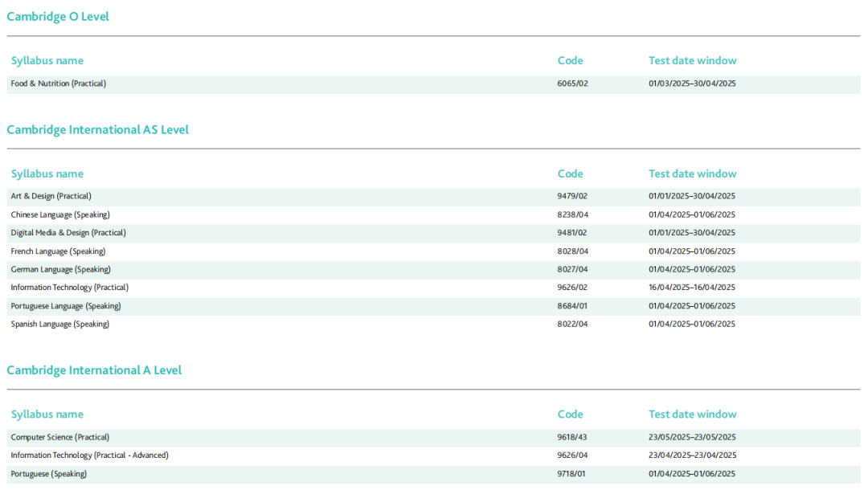The width and height of the screenshot is (868, 490).
Task: Click Syllabus name header in AS Level table
Action: [47, 174]
